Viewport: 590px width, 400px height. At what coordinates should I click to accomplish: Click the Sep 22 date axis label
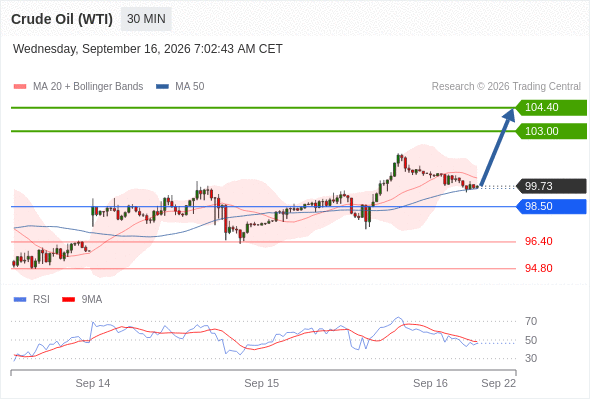pyautogui.click(x=499, y=383)
